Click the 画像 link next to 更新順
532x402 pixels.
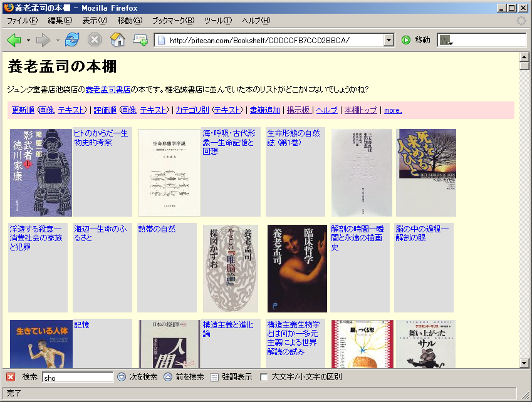pyautogui.click(x=46, y=110)
